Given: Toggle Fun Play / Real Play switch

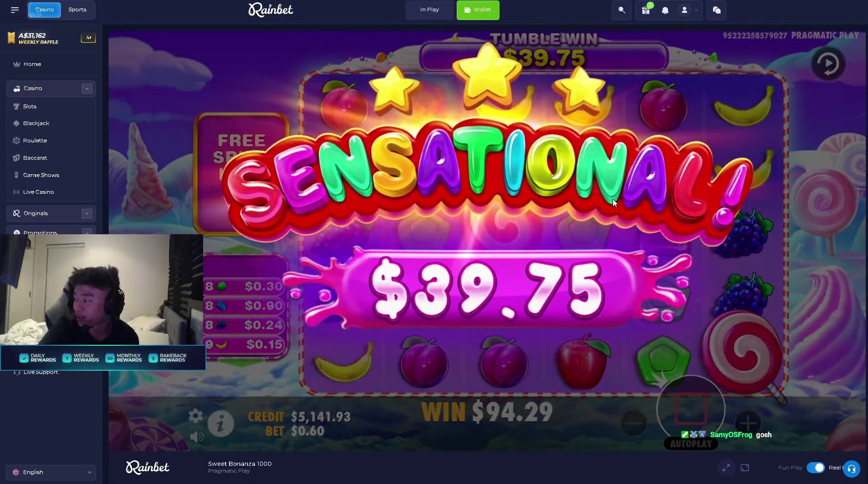Looking at the screenshot, I should 816,468.
